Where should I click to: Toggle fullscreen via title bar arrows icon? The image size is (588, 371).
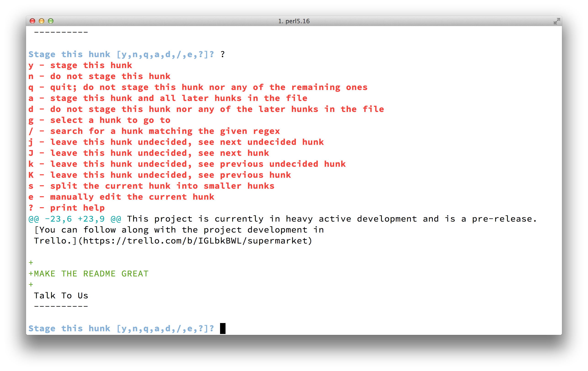point(556,21)
